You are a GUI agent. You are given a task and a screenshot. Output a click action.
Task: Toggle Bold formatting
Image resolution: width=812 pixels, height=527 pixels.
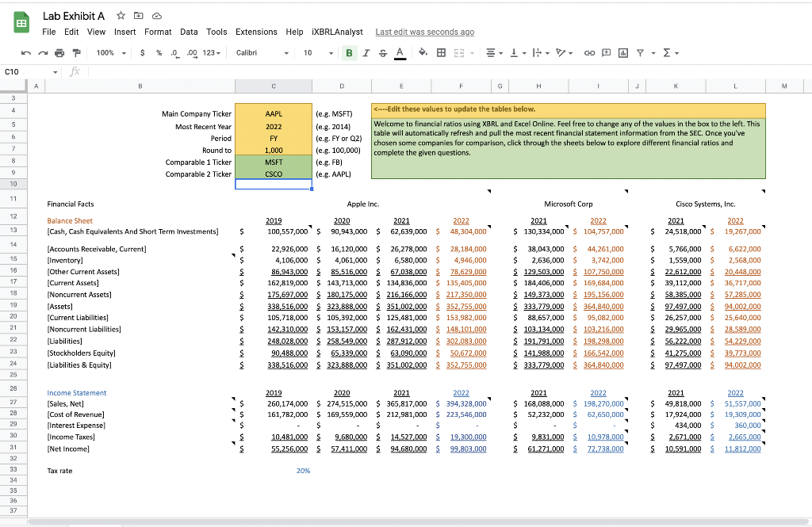click(x=349, y=53)
